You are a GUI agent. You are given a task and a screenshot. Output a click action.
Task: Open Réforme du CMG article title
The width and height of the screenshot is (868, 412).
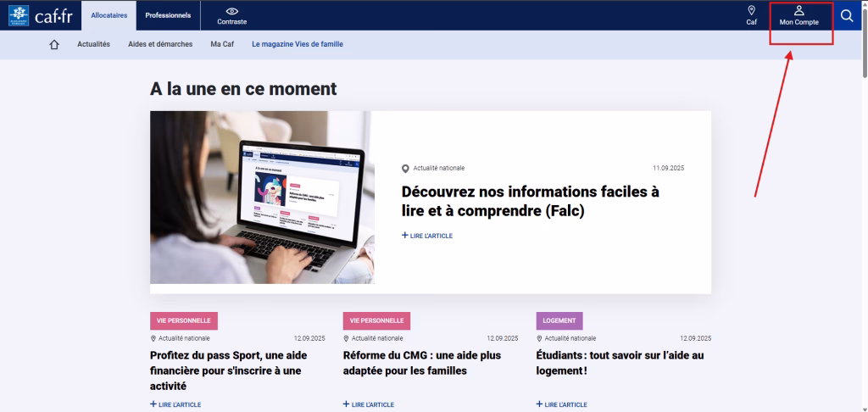click(x=421, y=363)
